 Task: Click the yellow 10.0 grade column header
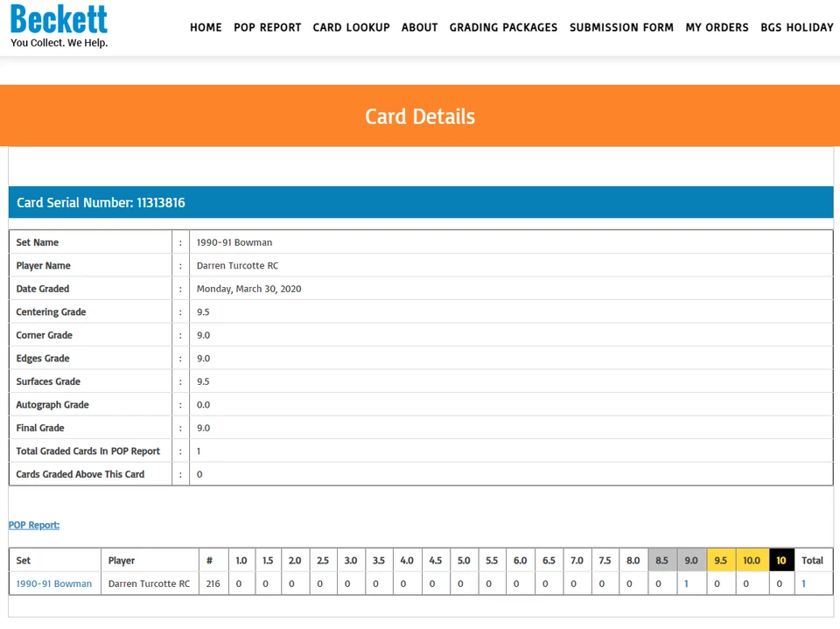point(752,561)
